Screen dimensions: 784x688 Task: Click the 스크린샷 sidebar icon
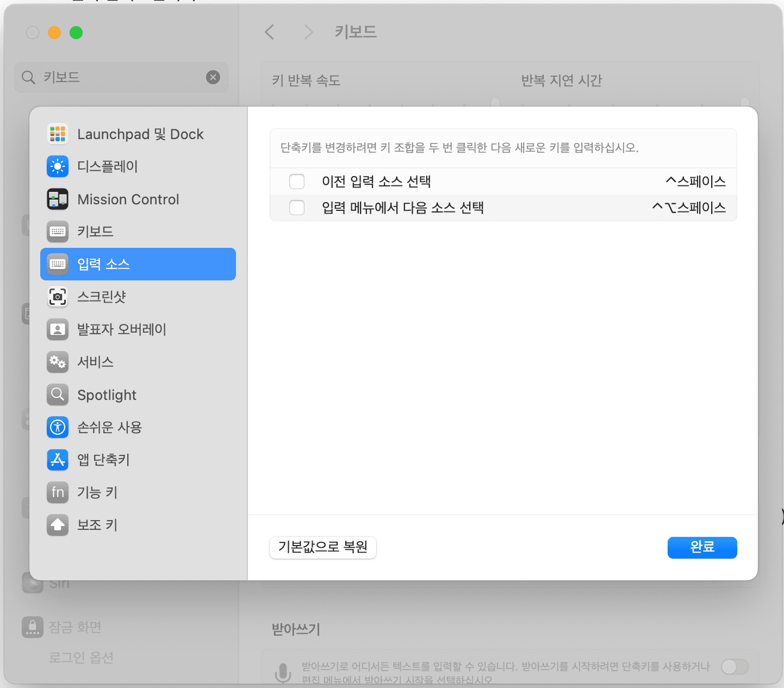[58, 297]
